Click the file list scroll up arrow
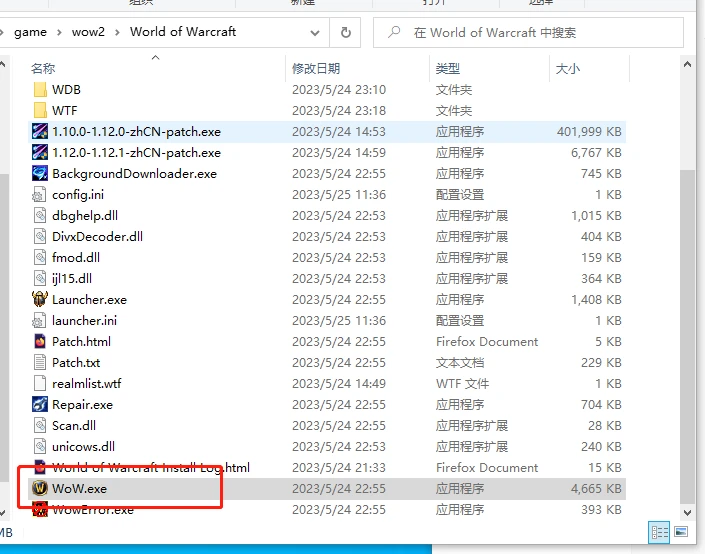Image resolution: width=705 pixels, height=554 pixels. click(687, 65)
